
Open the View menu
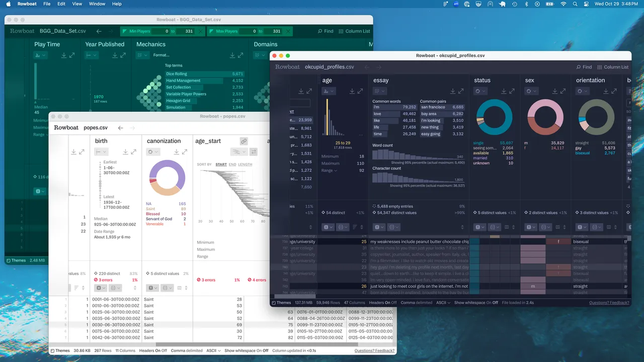tap(77, 4)
